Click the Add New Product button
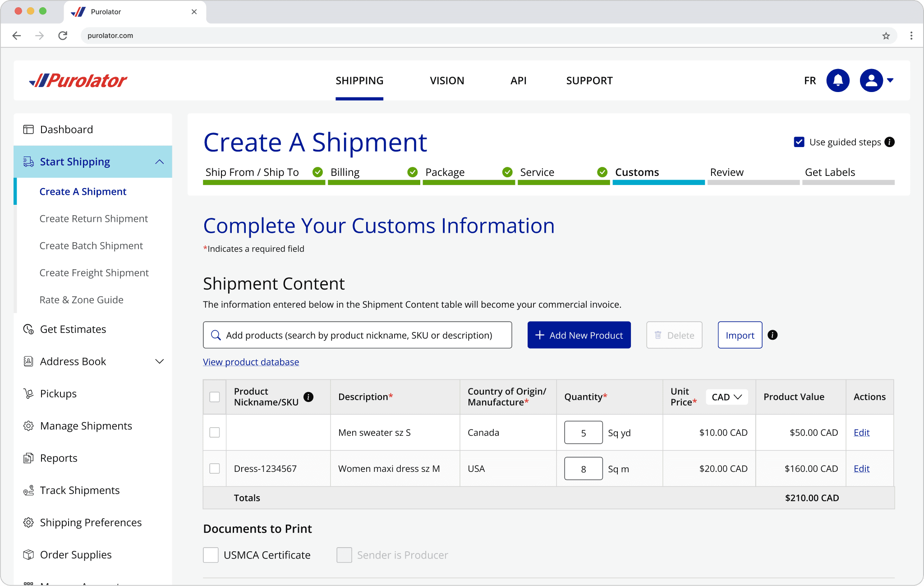The width and height of the screenshot is (924, 586). pos(579,335)
